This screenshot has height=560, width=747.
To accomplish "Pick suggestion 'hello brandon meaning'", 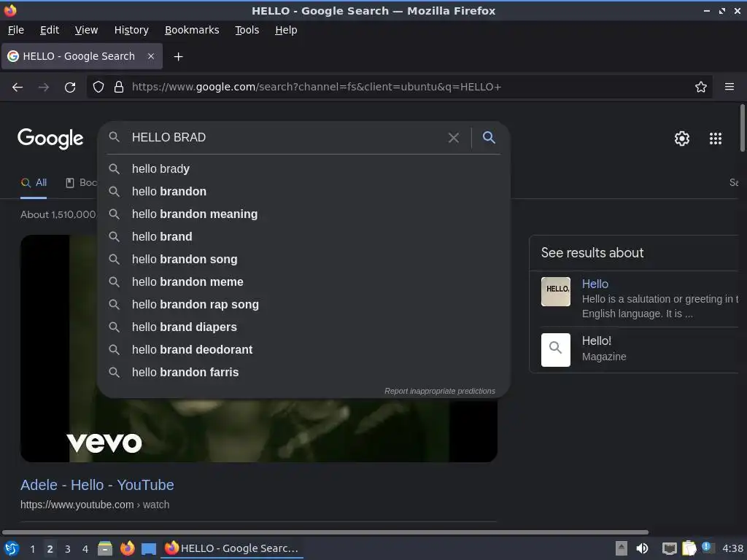I will pos(303,214).
